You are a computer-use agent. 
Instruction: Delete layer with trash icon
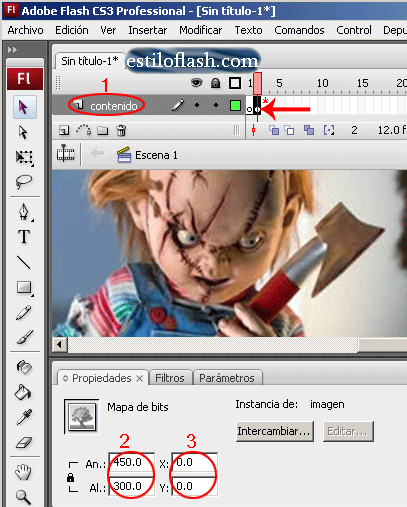[121, 130]
